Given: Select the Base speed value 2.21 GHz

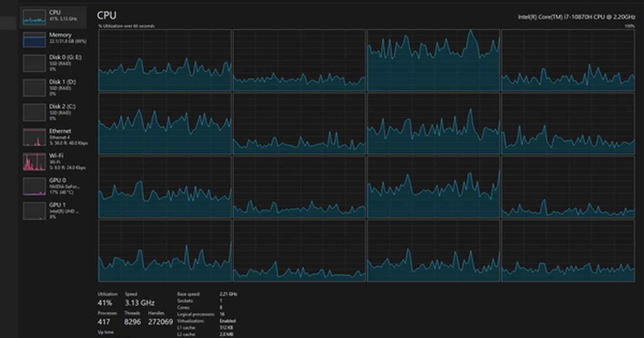Looking at the screenshot, I should pyautogui.click(x=228, y=294).
